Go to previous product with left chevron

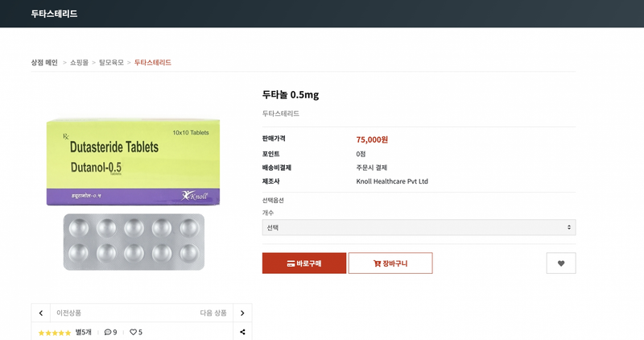[x=41, y=313]
